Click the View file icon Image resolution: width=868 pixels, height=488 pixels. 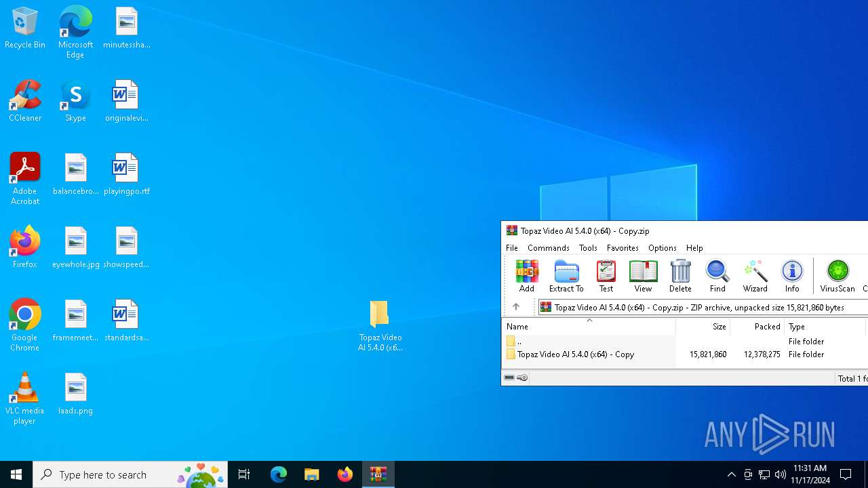pyautogui.click(x=643, y=276)
